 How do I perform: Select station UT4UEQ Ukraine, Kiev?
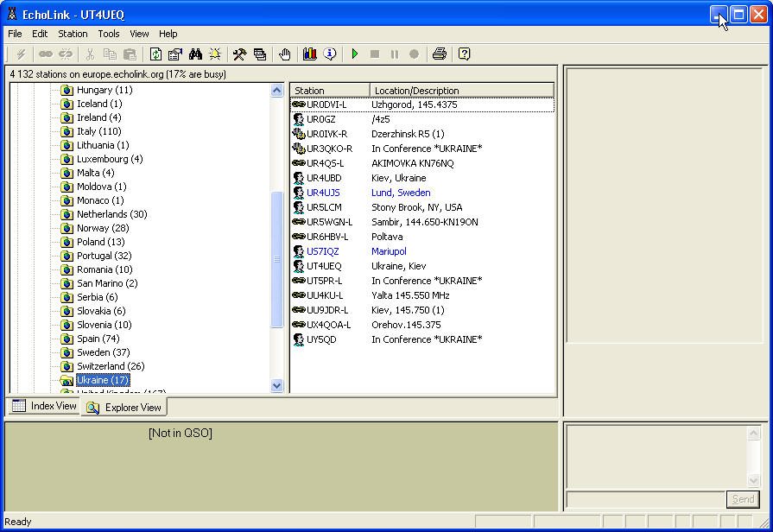[x=422, y=266]
